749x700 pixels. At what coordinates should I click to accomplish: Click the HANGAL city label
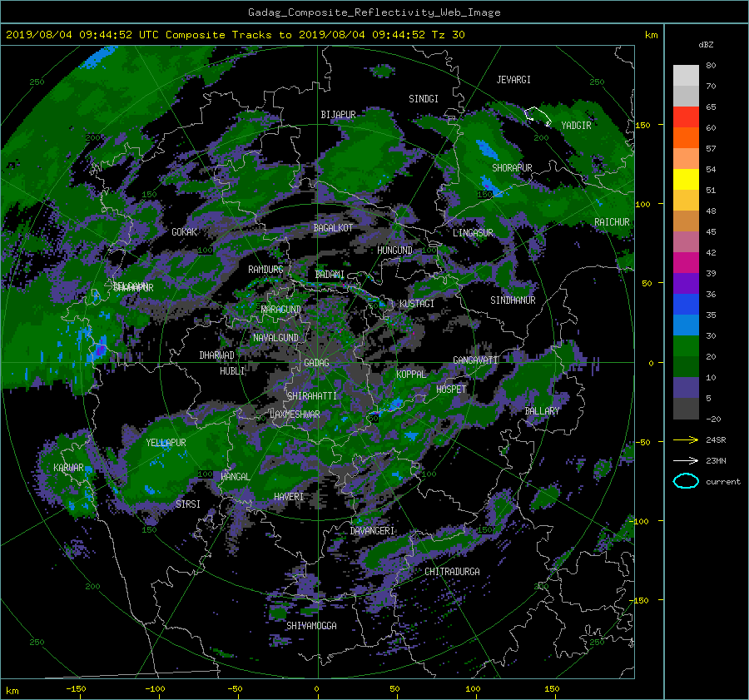[x=236, y=477]
